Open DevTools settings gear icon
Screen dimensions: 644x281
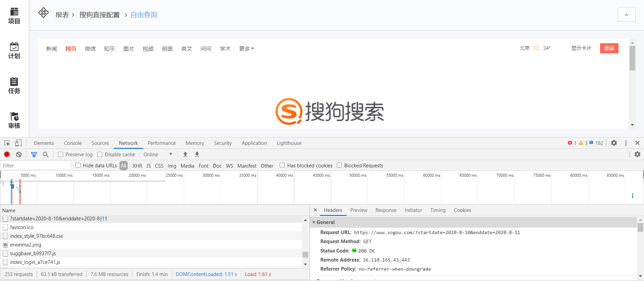[614, 143]
